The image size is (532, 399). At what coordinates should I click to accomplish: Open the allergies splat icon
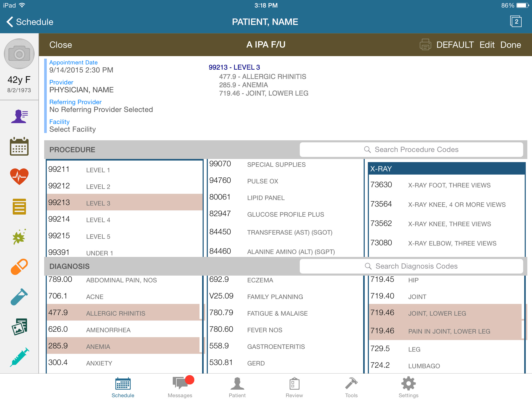coord(19,237)
